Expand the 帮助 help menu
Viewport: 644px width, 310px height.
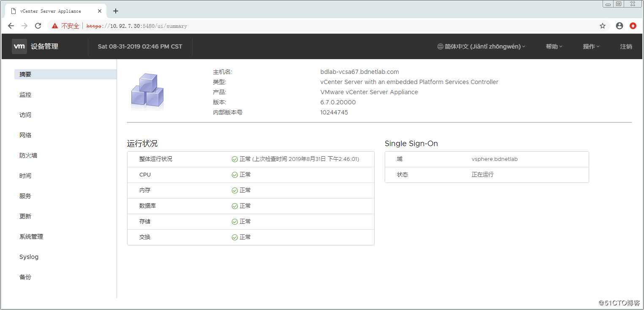pos(554,46)
